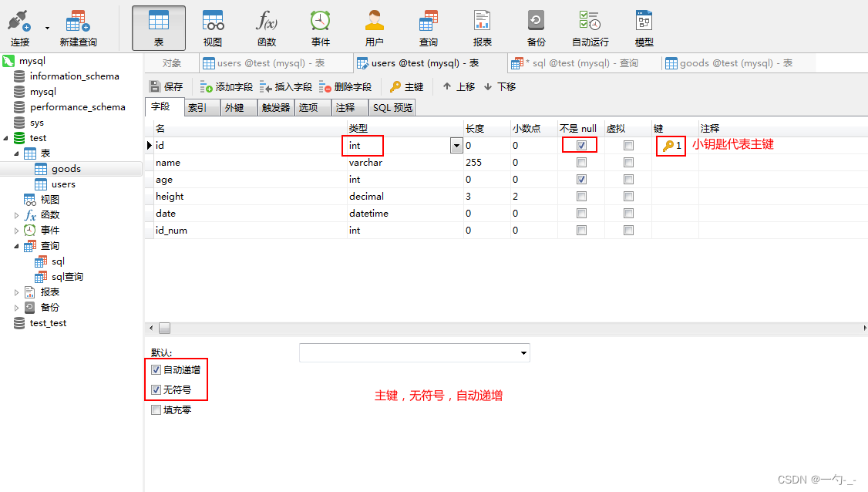868x492 pixels.
Task: Select the information_schema database
Action: [74, 76]
